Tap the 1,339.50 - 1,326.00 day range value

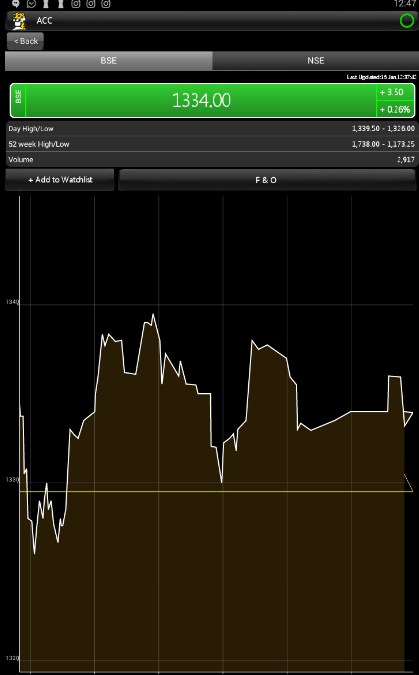tap(383, 129)
